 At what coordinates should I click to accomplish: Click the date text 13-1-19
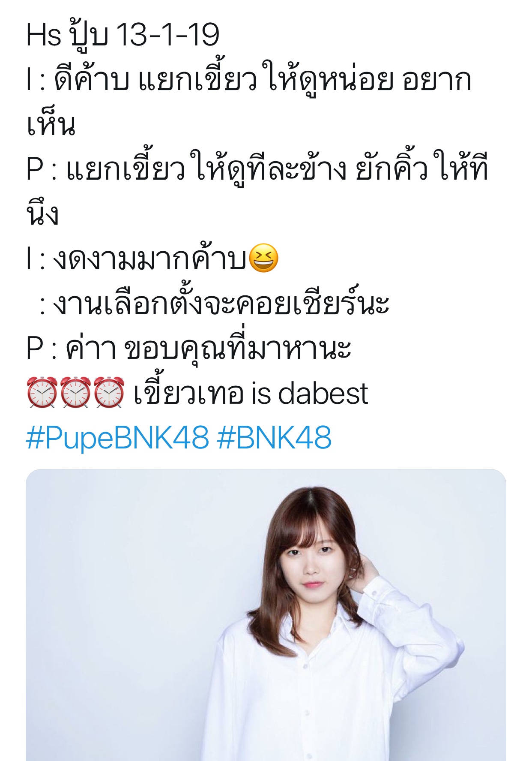coord(167,34)
